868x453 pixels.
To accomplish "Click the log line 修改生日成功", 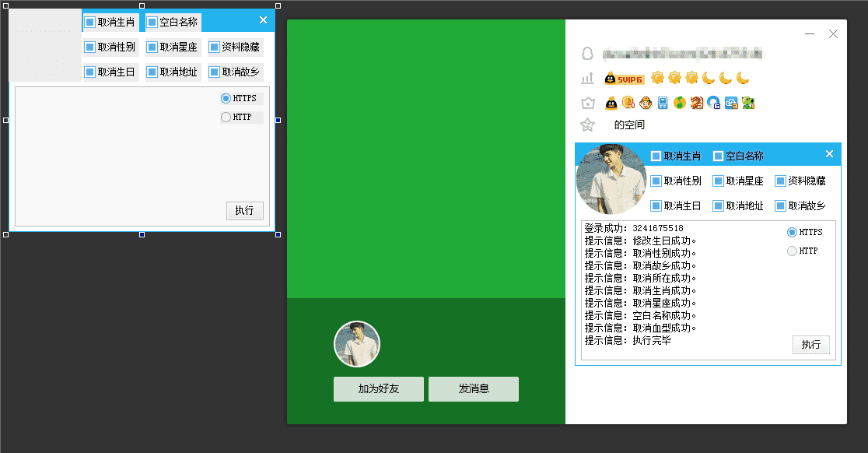I will 640,241.
